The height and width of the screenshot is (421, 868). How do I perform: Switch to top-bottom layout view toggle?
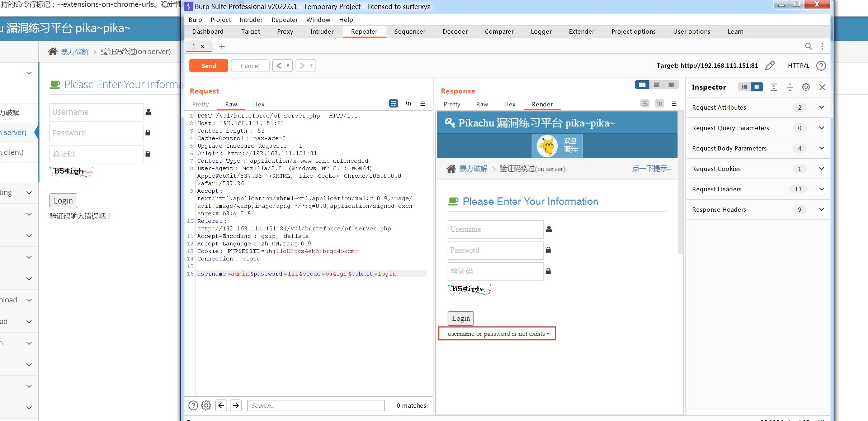coord(656,85)
